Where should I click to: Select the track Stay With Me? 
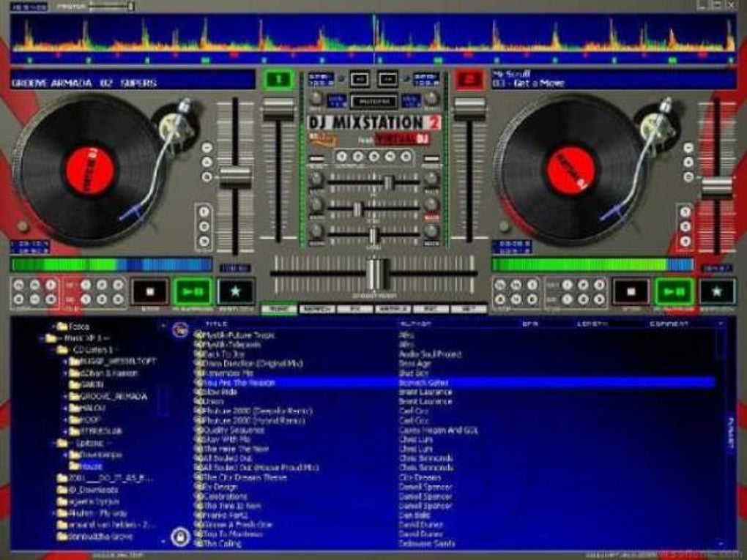[226, 439]
